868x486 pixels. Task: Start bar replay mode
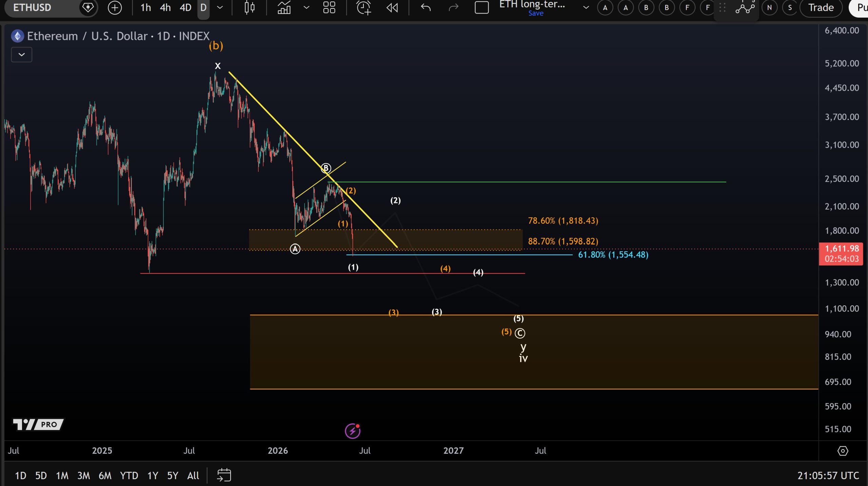tap(392, 7)
